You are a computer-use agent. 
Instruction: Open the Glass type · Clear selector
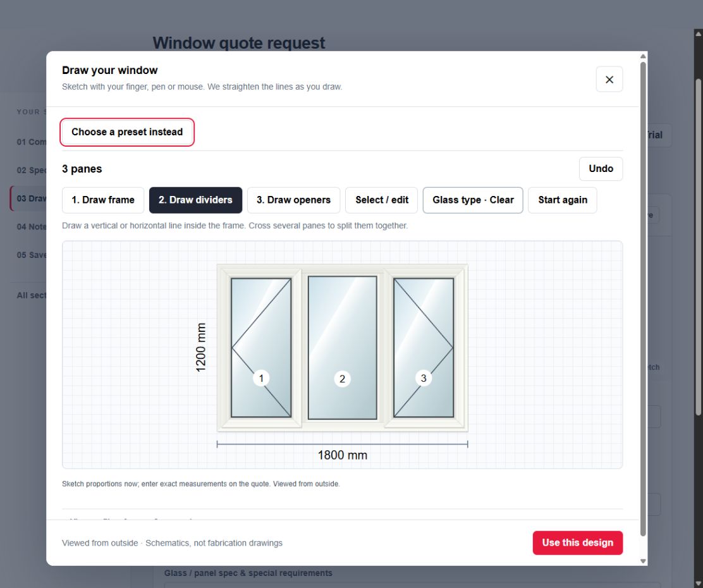point(472,200)
